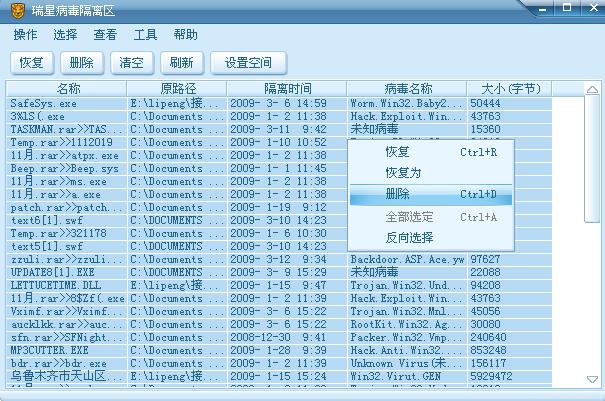
Task: Select the Temp.rar>>321178 row
Action: (x=279, y=233)
